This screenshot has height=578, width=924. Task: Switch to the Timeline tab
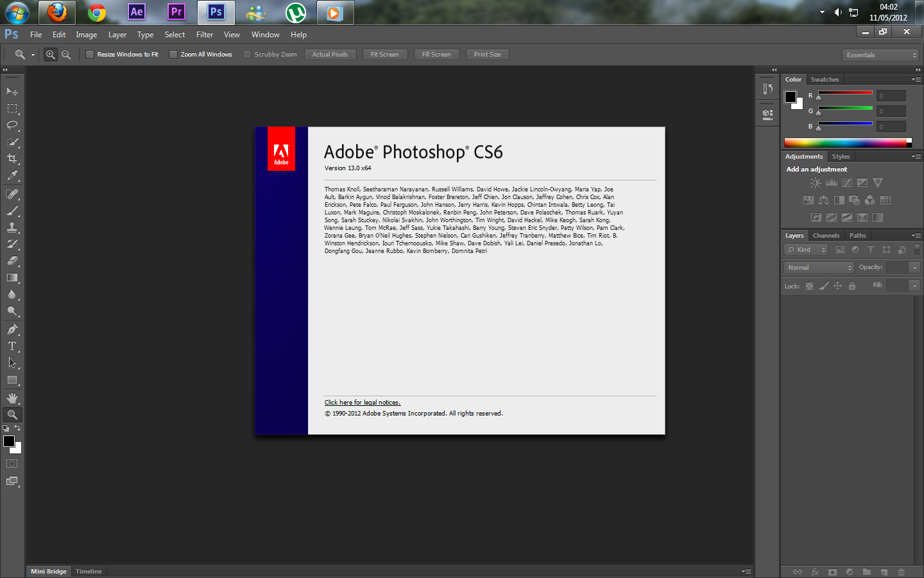89,572
